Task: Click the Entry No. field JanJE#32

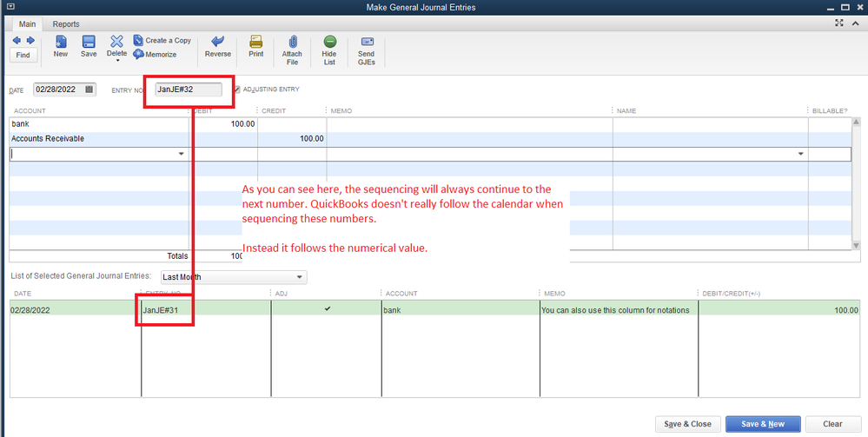Action: point(189,89)
